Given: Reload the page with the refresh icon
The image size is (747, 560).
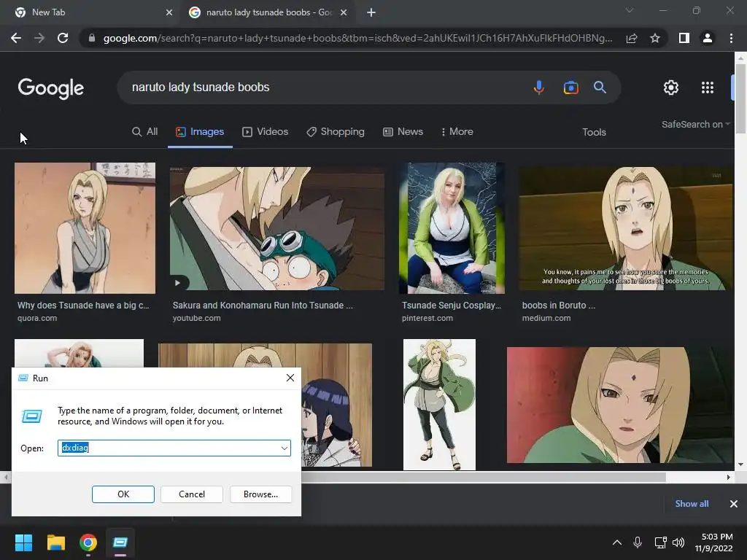Looking at the screenshot, I should point(63,38).
